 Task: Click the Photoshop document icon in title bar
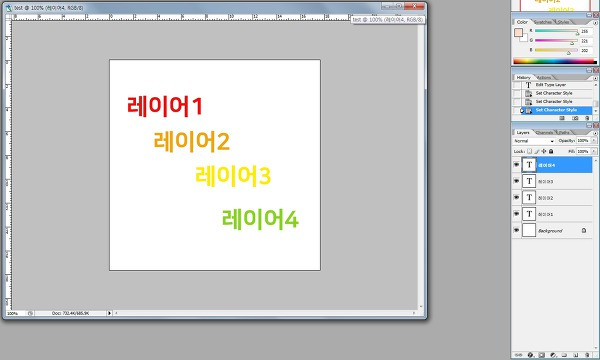click(8, 8)
